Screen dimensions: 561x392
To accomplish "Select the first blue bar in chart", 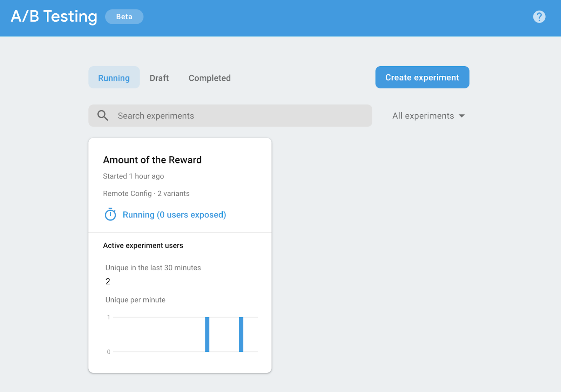I will click(x=207, y=334).
